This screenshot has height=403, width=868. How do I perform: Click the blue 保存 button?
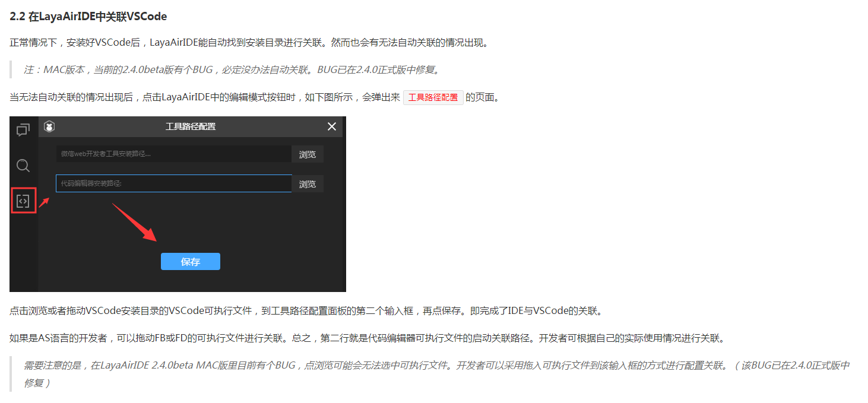(x=191, y=262)
